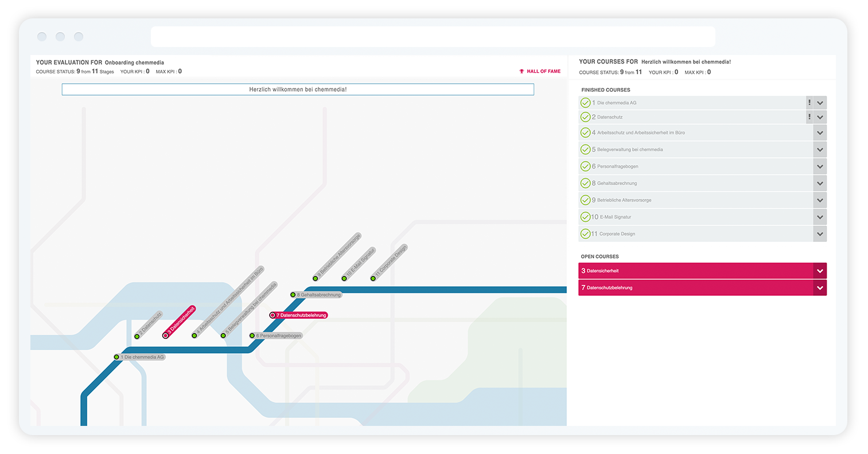Screen dimensions: 868x454
Task: Select map station '9 Betriebliche Altersvorsorge'
Action: tap(337, 256)
